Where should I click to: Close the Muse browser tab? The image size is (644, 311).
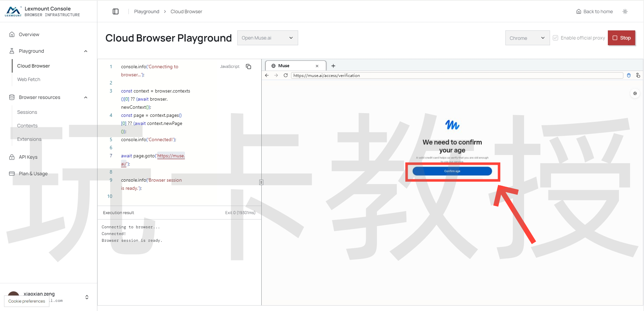coord(317,66)
